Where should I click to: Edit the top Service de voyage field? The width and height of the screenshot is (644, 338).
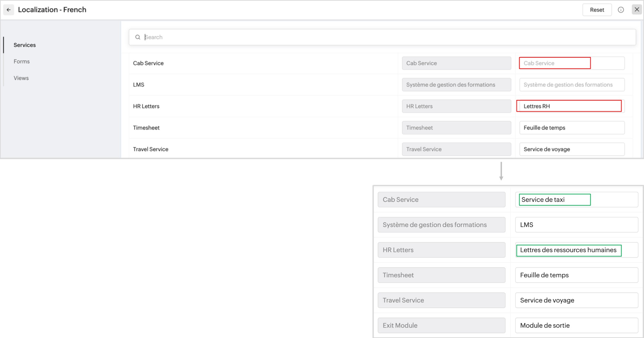pos(572,149)
